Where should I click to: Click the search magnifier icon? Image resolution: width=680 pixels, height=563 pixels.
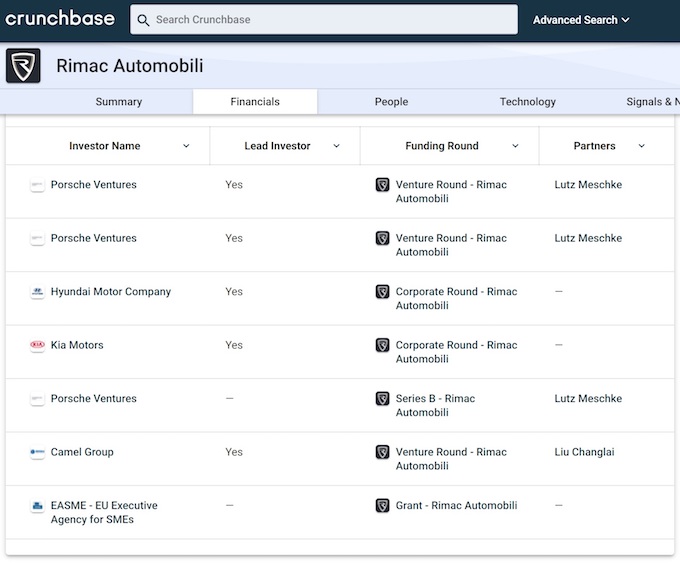pyautogui.click(x=144, y=20)
